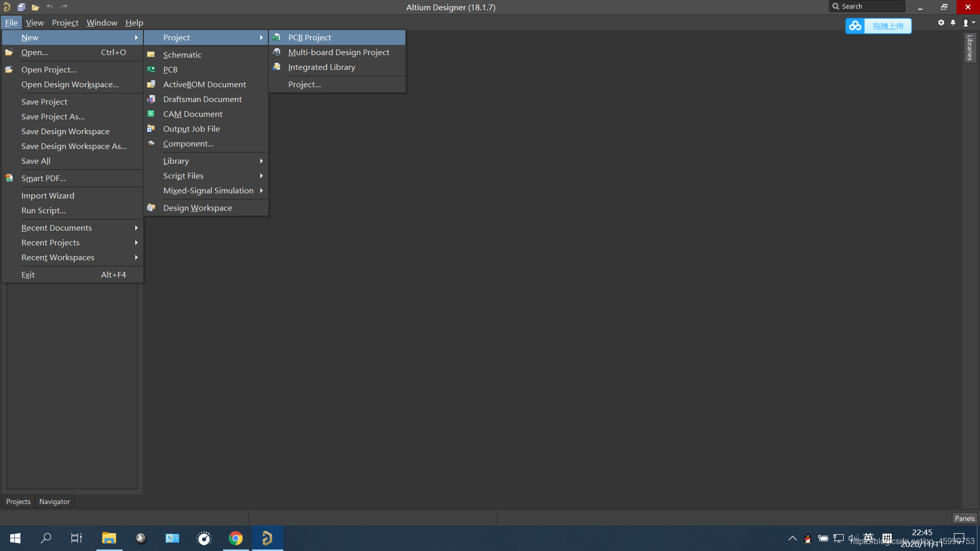Choose Multi-board Design Project entry
The image size is (980, 551).
(338, 52)
